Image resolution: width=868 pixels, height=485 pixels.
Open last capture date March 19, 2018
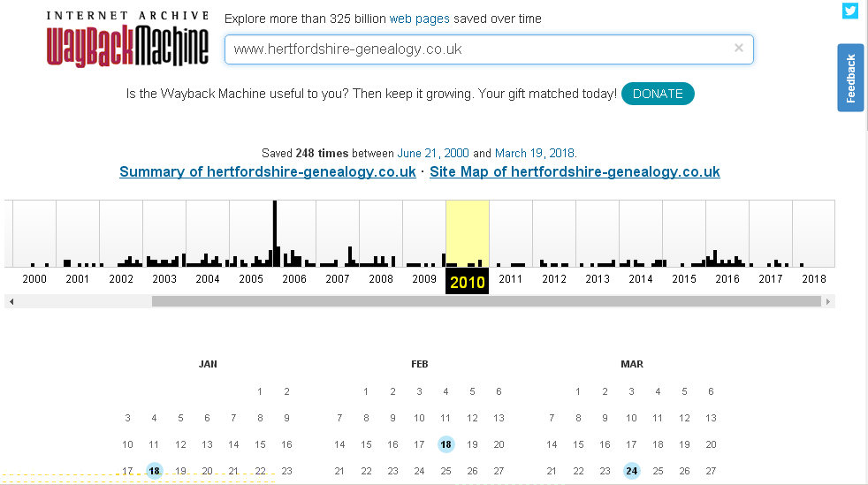pos(535,153)
